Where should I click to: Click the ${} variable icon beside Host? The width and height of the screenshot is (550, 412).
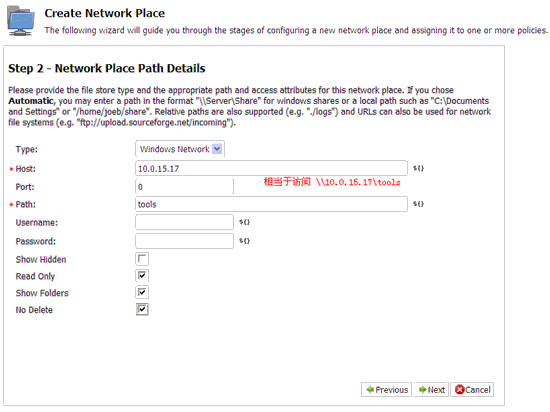point(418,168)
